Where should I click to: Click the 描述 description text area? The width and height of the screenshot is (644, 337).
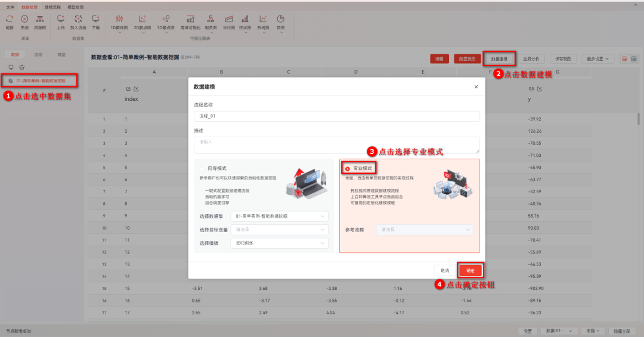[x=336, y=145]
